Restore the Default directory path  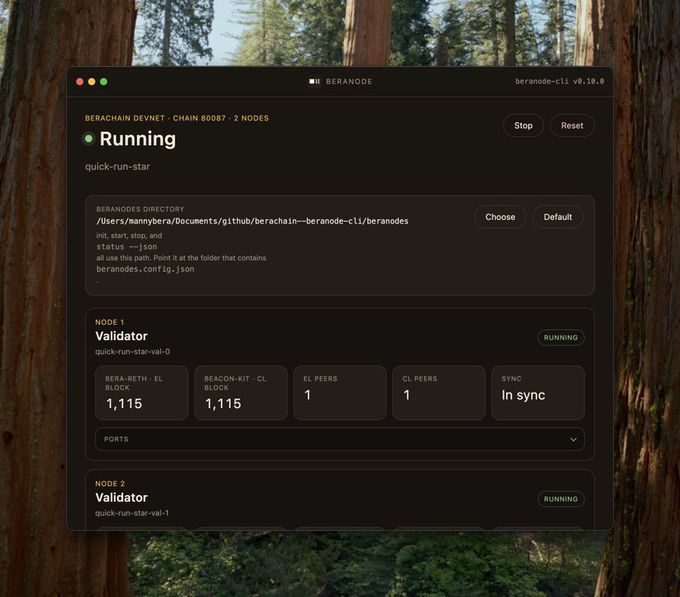point(558,217)
